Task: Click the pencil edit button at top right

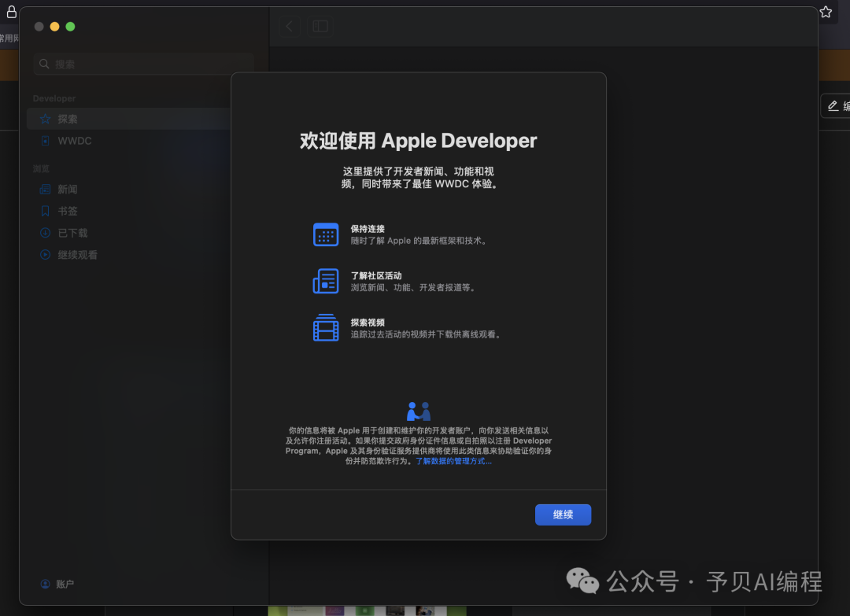Action: tap(834, 106)
